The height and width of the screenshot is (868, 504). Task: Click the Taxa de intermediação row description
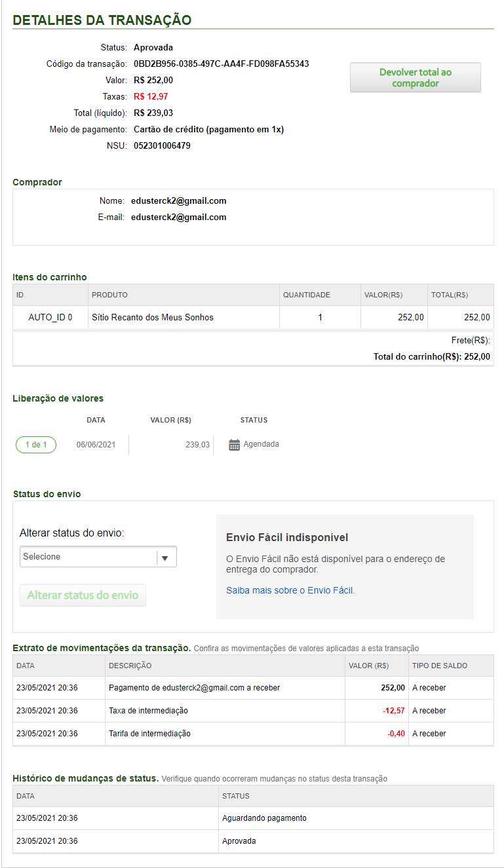[x=148, y=711]
